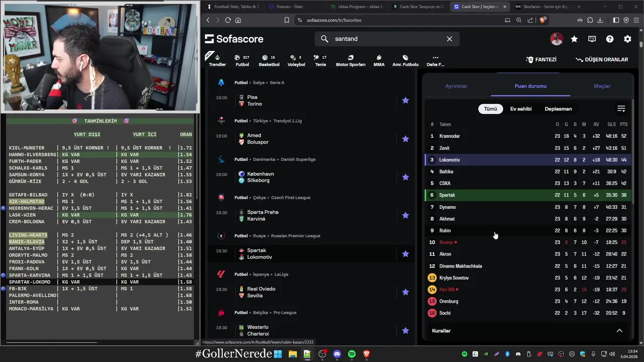Open the help question mark icon
The image size is (644, 362).
[x=610, y=39]
